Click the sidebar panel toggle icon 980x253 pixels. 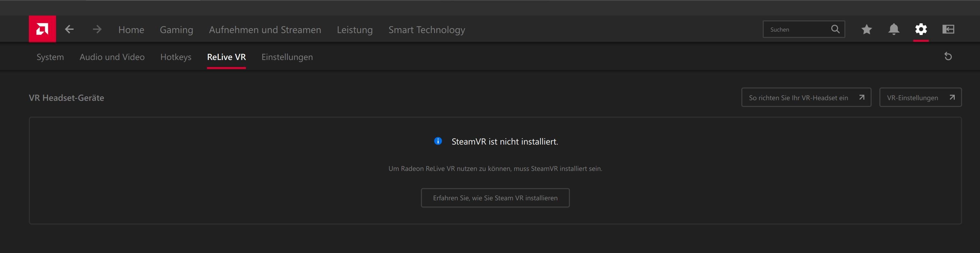[948, 29]
